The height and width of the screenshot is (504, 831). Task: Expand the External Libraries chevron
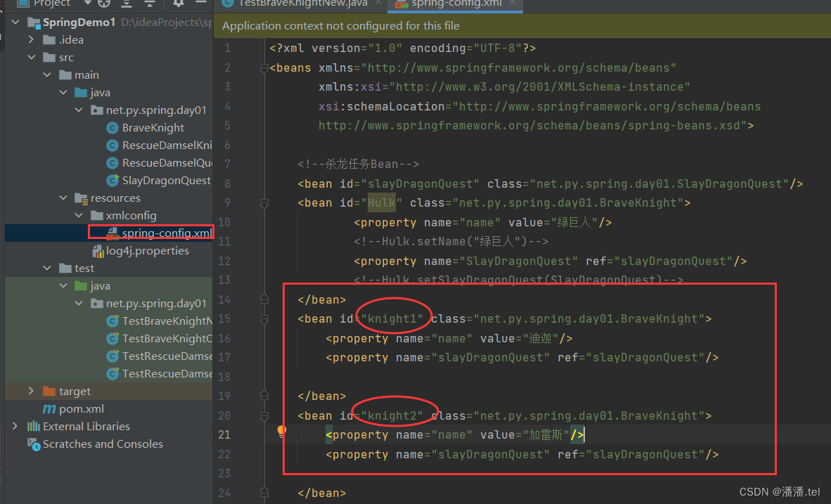point(15,426)
